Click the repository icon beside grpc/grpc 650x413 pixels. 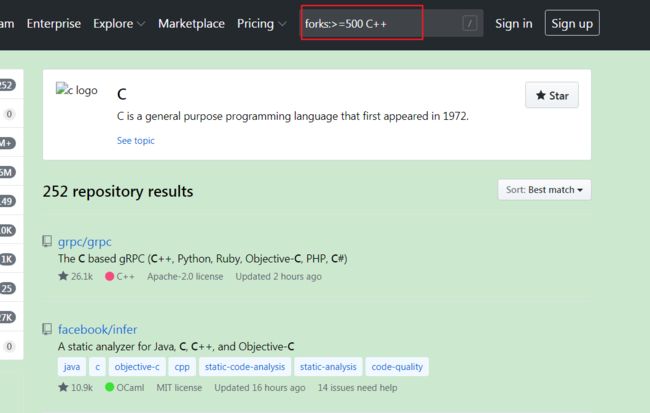coord(47,241)
